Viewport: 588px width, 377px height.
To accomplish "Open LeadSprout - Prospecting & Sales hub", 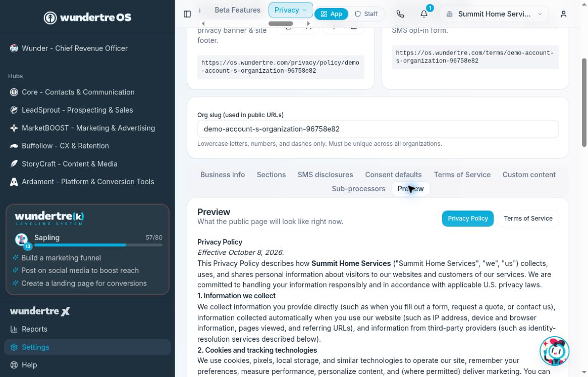I will pos(77,110).
